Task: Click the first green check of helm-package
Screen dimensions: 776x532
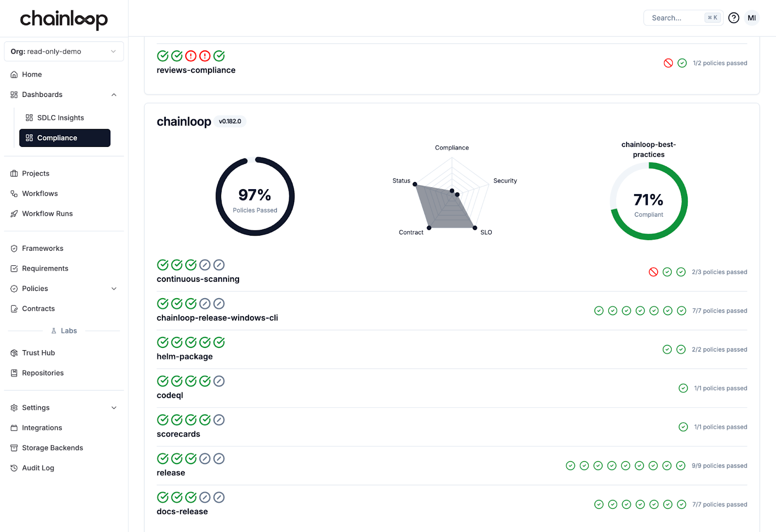Action: point(163,342)
